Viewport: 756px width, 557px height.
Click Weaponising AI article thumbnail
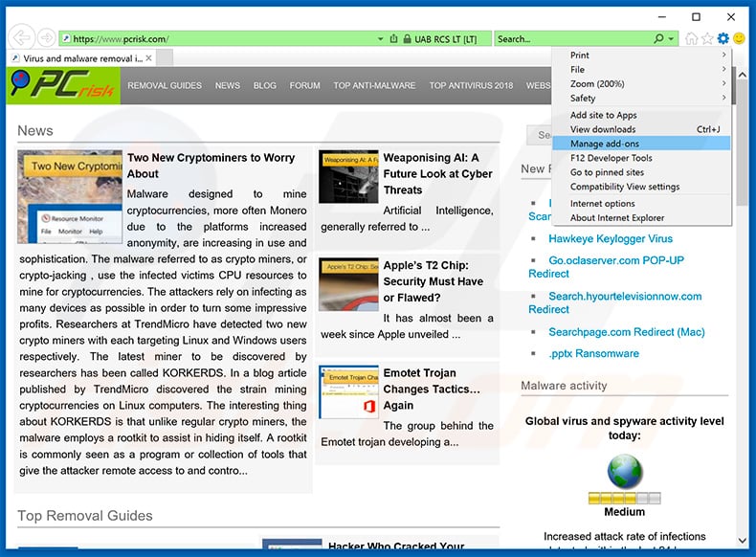(x=348, y=176)
